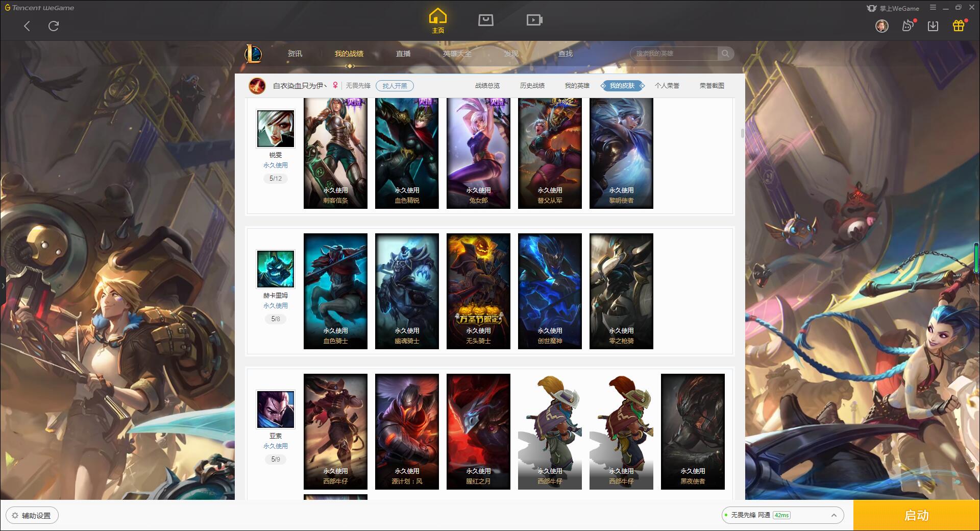This screenshot has height=531, width=980.
Task: Open the user avatar in top-right
Action: (x=881, y=26)
